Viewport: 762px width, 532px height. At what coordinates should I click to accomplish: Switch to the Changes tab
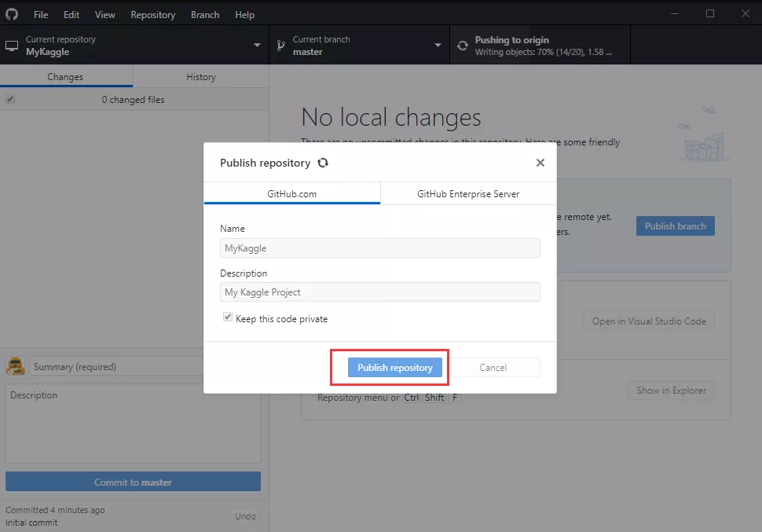(x=66, y=77)
